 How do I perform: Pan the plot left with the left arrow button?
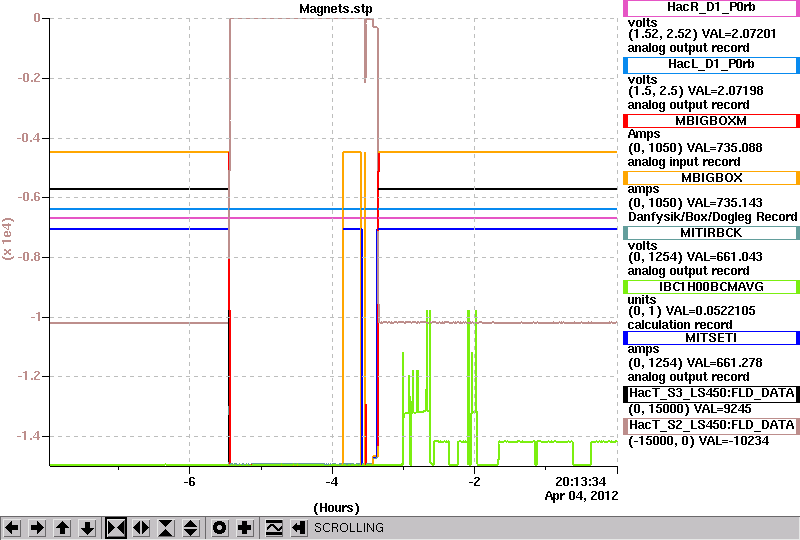pyautogui.click(x=12, y=528)
